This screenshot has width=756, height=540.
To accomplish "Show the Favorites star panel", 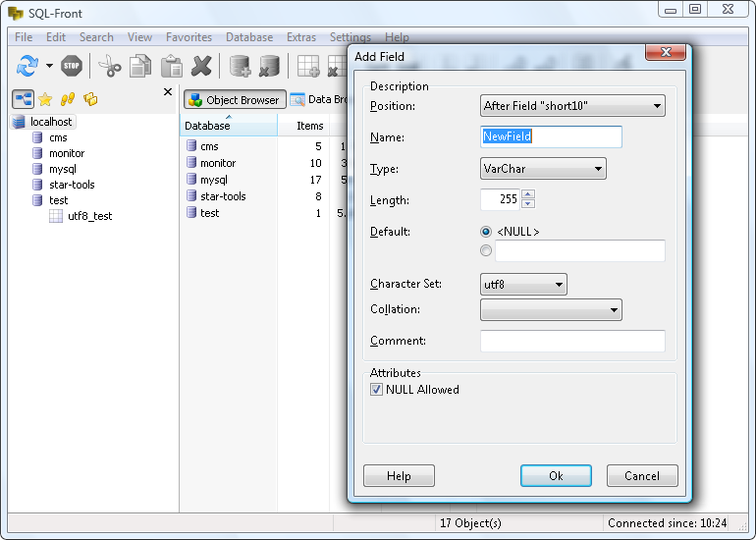I will tap(45, 99).
